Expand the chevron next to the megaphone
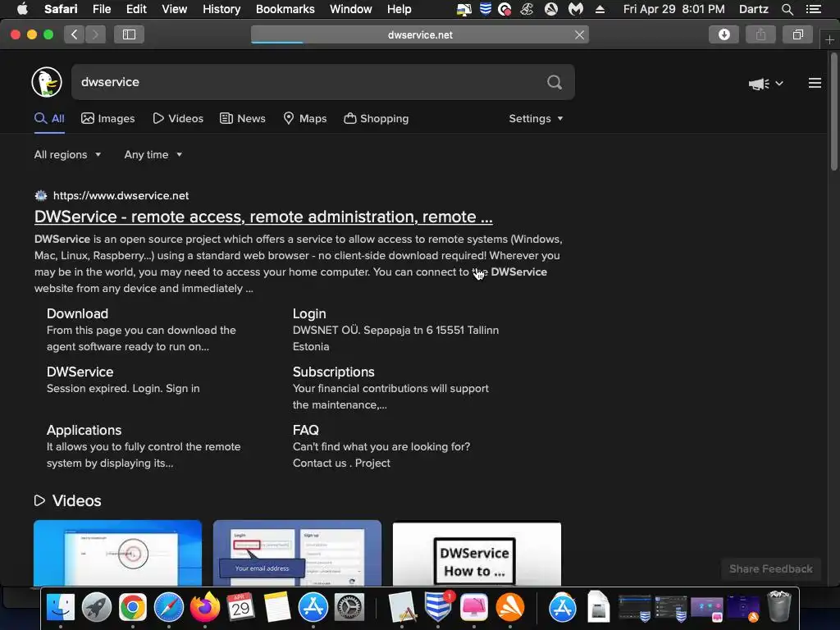This screenshot has height=630, width=840. click(x=779, y=84)
